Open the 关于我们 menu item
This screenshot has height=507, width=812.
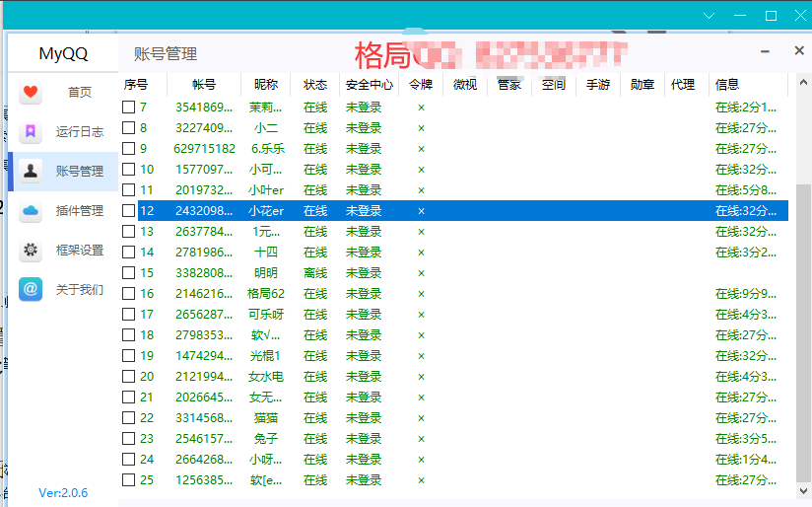79,289
